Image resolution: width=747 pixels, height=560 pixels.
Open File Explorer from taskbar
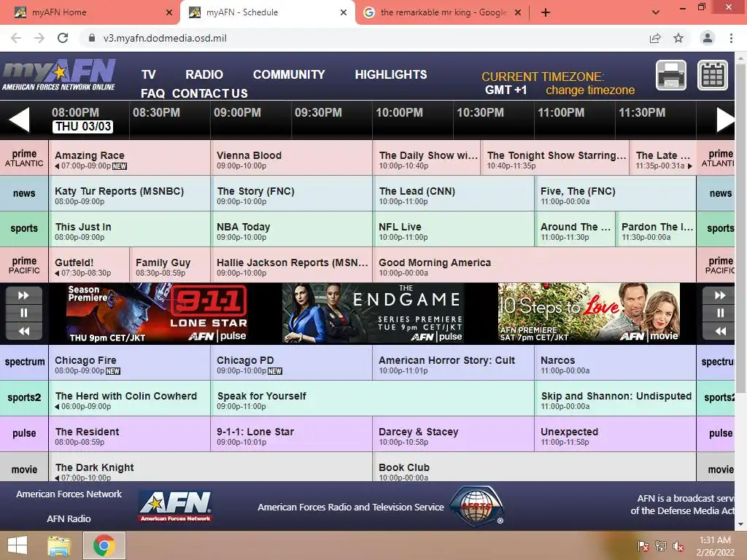coord(58,545)
